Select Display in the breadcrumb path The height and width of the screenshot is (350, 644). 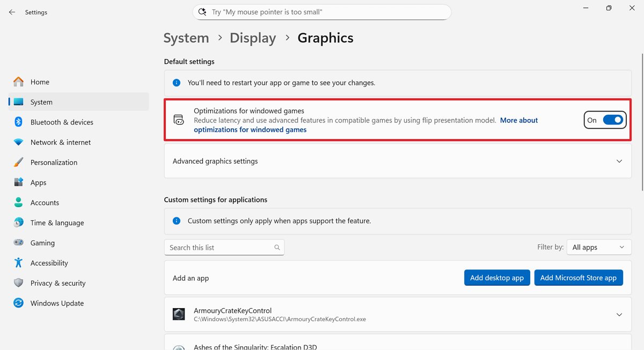coord(253,38)
